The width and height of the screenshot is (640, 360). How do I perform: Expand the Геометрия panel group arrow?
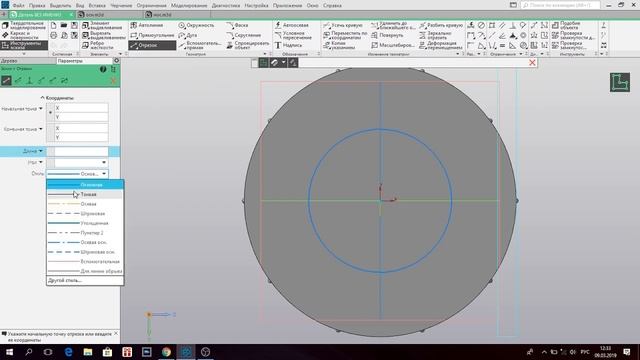[x=265, y=54]
